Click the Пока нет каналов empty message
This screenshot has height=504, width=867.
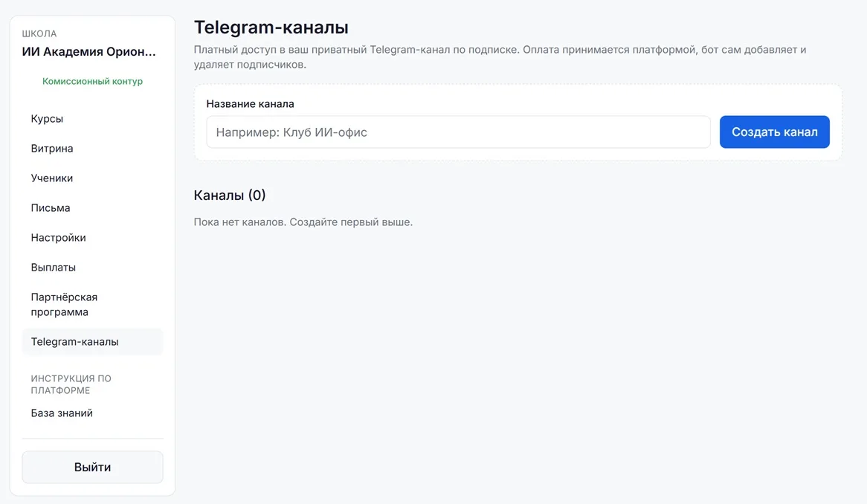click(x=303, y=222)
